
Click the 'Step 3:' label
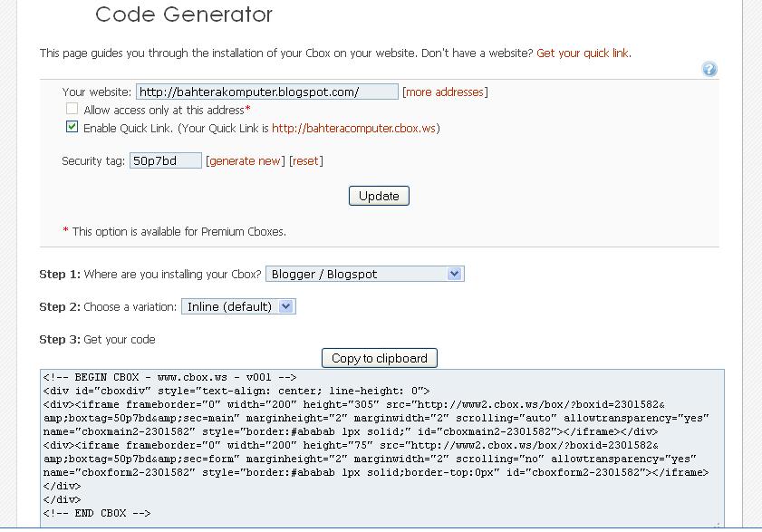(60, 340)
